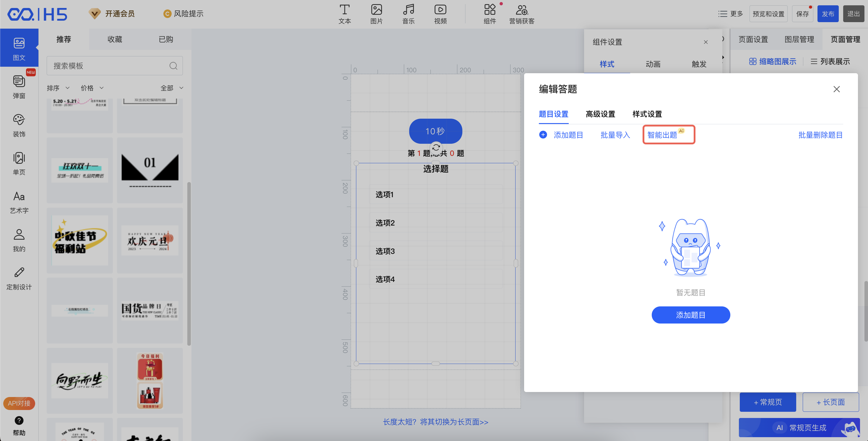Open the 组件 components menu
This screenshot has width=868, height=441.
[x=490, y=14]
